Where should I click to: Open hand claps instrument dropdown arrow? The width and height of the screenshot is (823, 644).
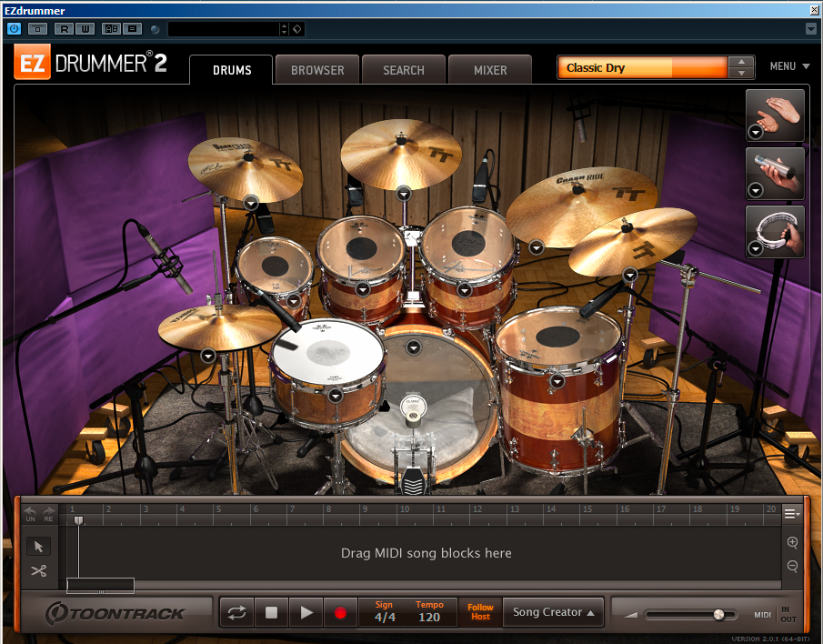[756, 132]
